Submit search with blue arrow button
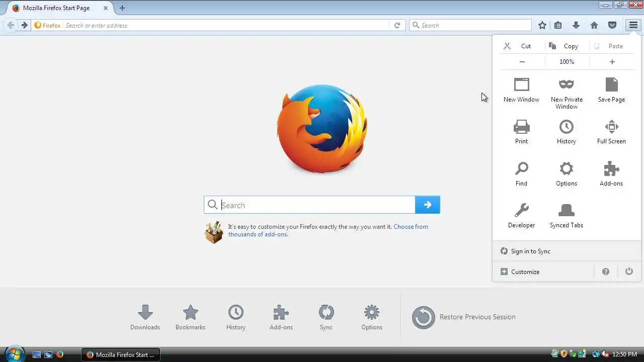This screenshot has width=644, height=362. tap(428, 205)
